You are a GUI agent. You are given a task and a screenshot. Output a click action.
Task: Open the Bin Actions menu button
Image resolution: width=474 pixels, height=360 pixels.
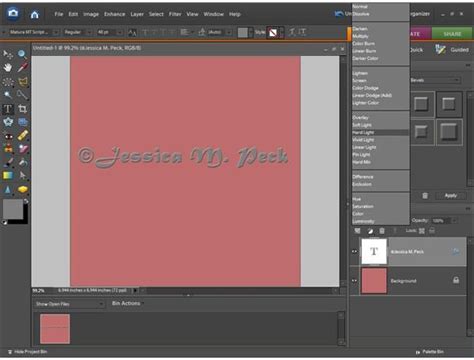pyautogui.click(x=128, y=303)
